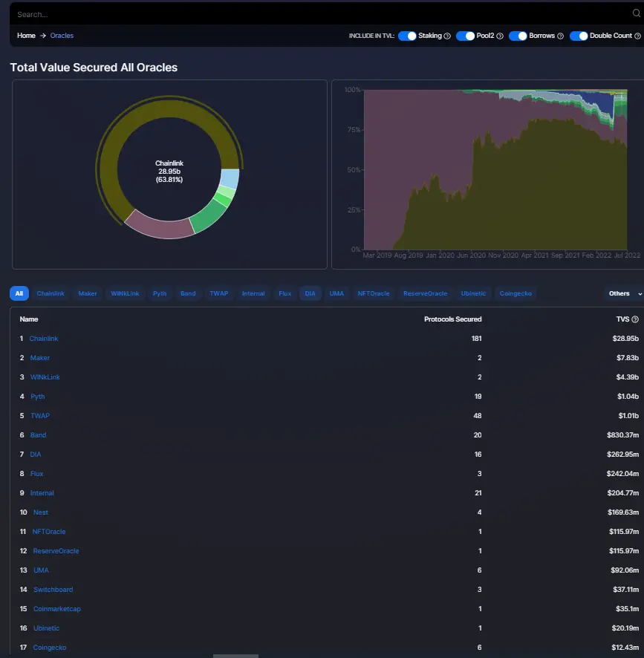Click Band TVS value $830.37m
This screenshot has height=658, width=644.
[x=622, y=435]
